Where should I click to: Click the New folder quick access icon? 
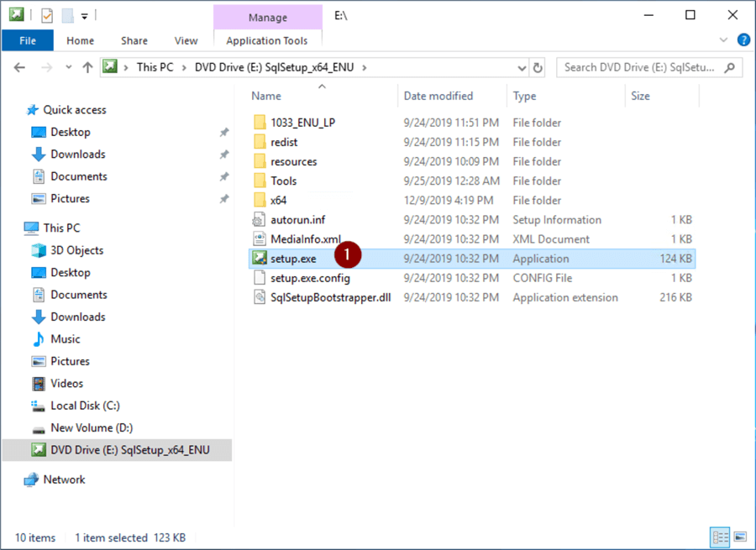pyautogui.click(x=67, y=16)
